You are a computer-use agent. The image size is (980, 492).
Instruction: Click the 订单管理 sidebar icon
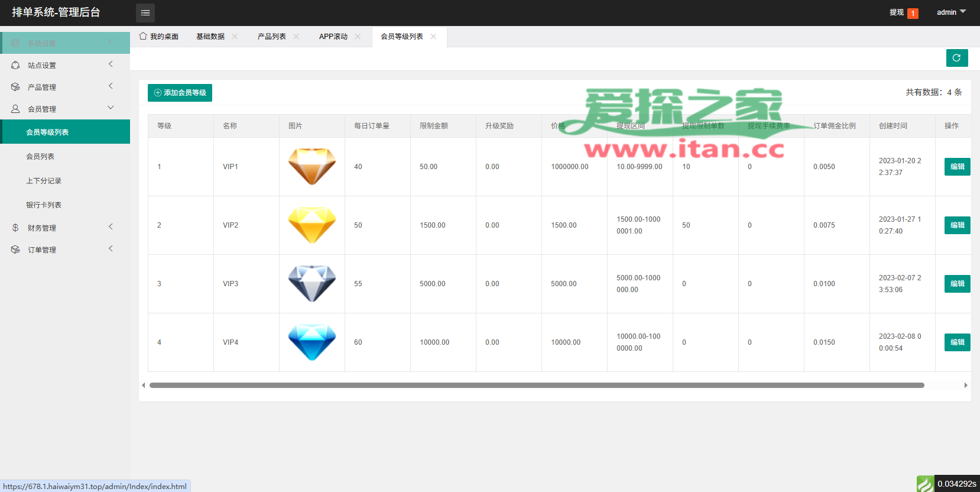pyautogui.click(x=15, y=250)
